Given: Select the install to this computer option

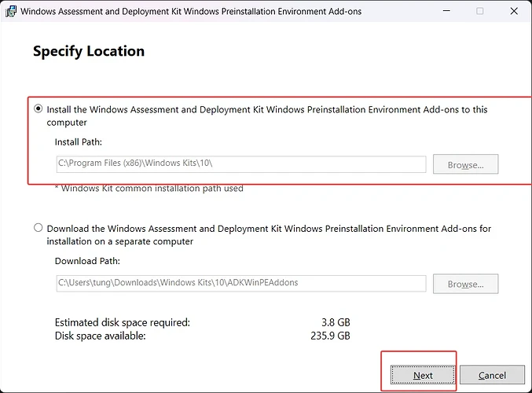Looking at the screenshot, I should (x=39, y=109).
